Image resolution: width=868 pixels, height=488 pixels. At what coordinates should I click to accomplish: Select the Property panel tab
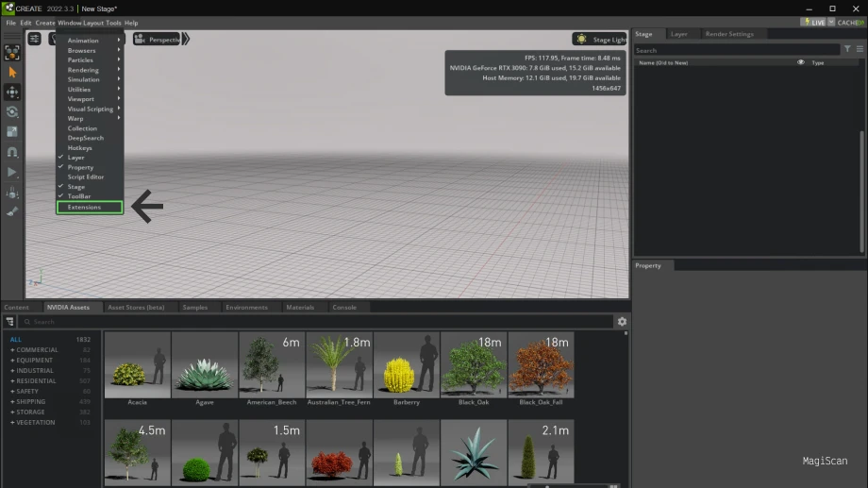click(x=648, y=265)
